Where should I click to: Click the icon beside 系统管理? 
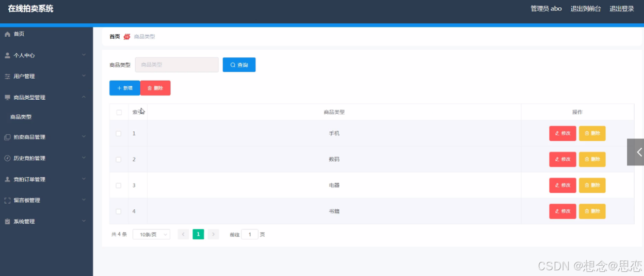pos(7,222)
